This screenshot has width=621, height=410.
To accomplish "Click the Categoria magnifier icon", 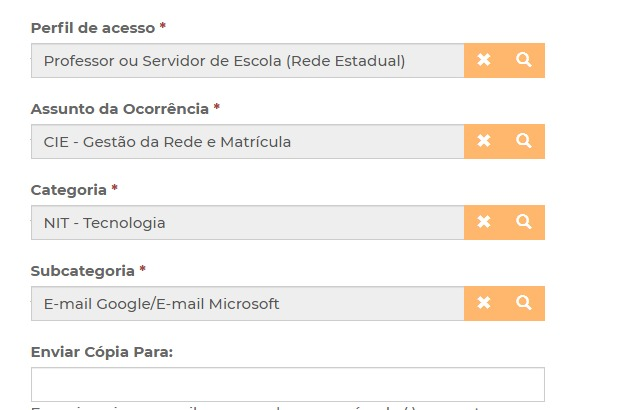I will pyautogui.click(x=524, y=222).
